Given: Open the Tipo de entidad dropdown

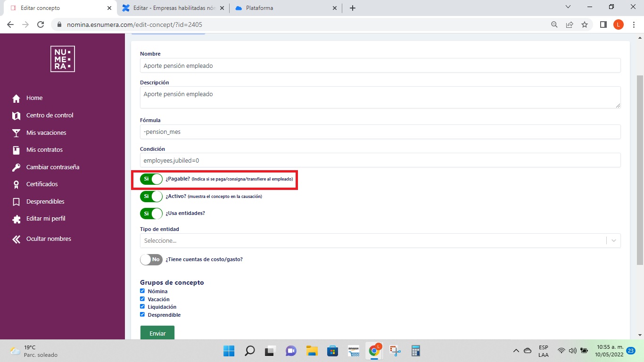Looking at the screenshot, I should pyautogui.click(x=380, y=240).
